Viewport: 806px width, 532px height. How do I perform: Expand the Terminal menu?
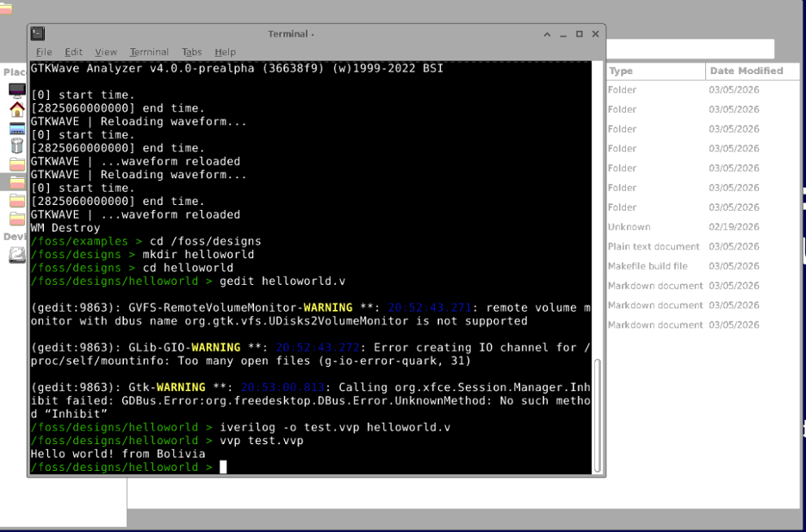click(149, 53)
